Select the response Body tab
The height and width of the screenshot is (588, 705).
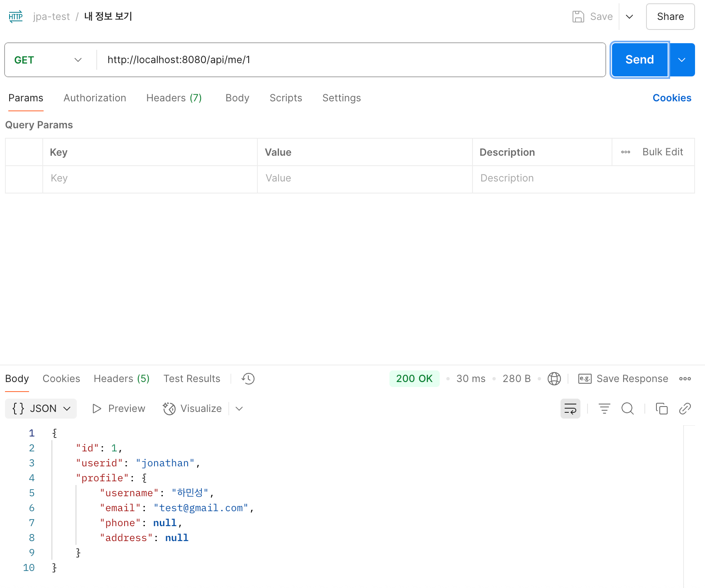tap(17, 379)
